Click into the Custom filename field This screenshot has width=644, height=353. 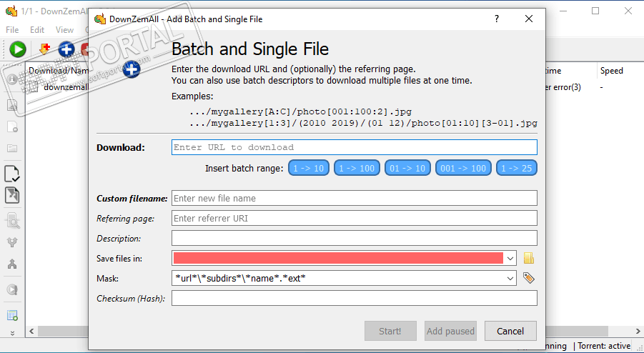355,198
